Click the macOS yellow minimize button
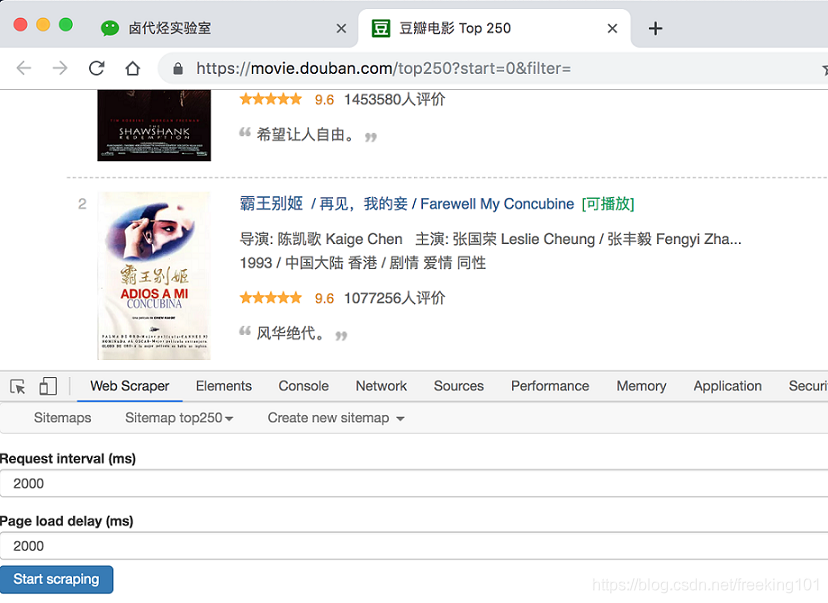The height and width of the screenshot is (603, 828). (x=43, y=25)
